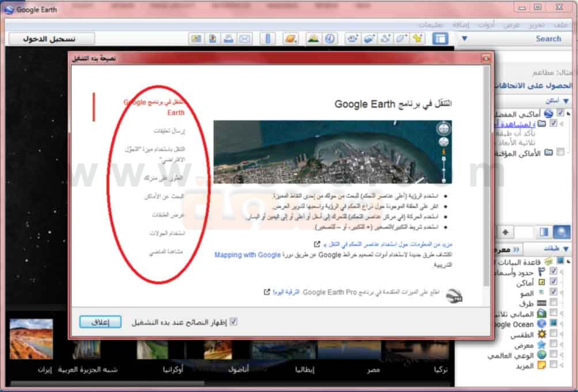The height and width of the screenshot is (392, 578).
Task: Click the الحصول على الاتجاهات directions link
Action: point(534,85)
